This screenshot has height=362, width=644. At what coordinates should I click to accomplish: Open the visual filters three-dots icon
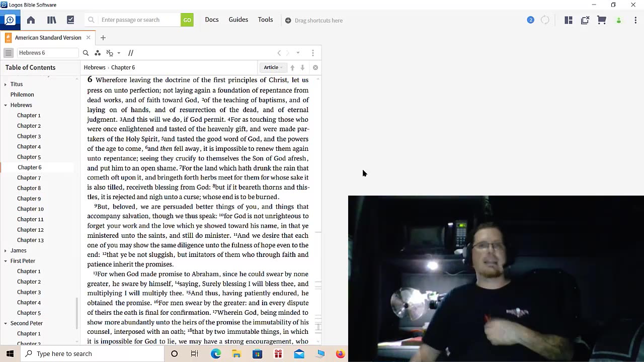point(98,53)
